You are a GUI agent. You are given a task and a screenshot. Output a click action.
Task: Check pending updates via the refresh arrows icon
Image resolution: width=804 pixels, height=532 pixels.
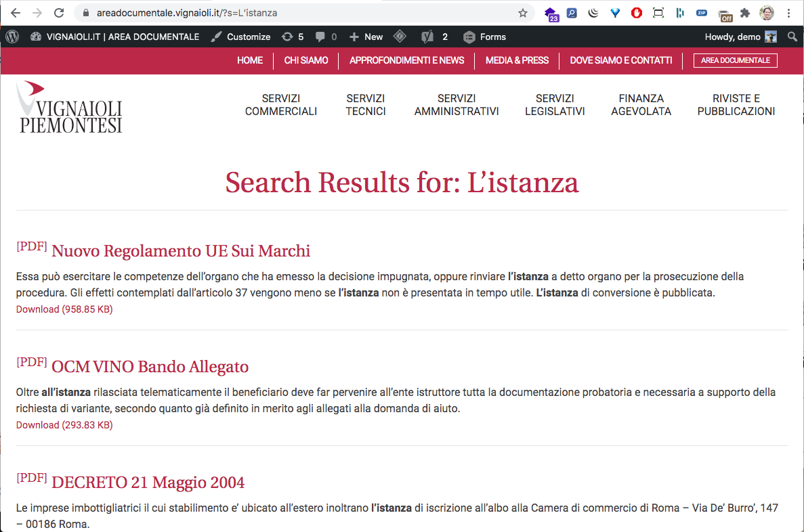coord(288,37)
